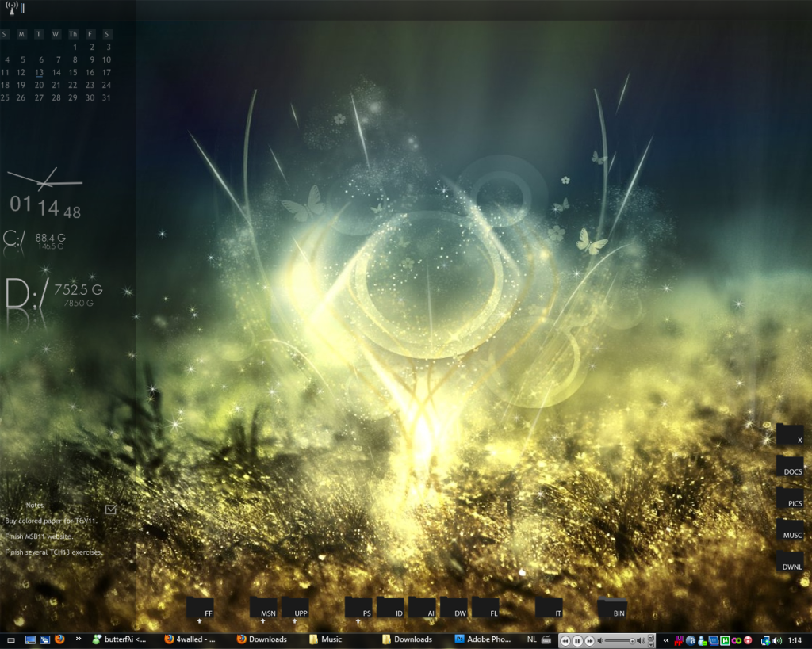Open the MUSC folder icon
Screen dimensions: 812x649
pos(790,529)
